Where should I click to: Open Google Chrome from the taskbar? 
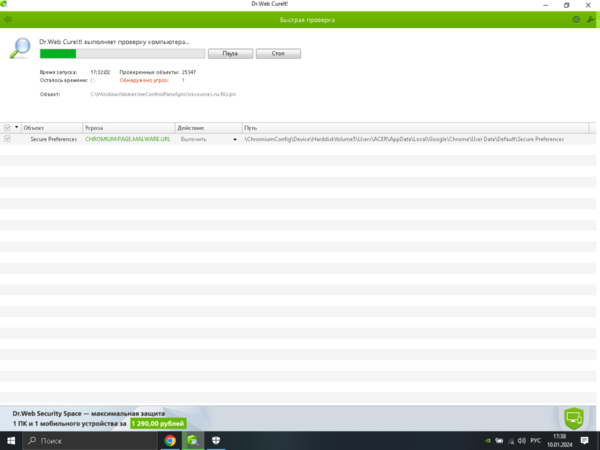click(170, 441)
